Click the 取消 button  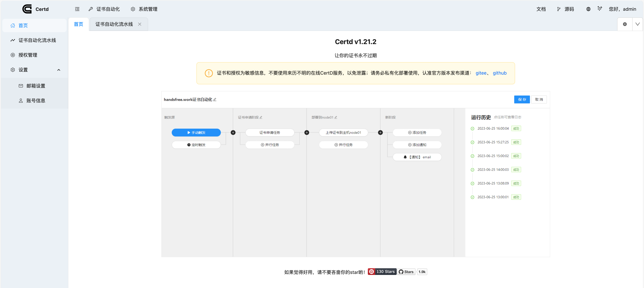coord(539,99)
